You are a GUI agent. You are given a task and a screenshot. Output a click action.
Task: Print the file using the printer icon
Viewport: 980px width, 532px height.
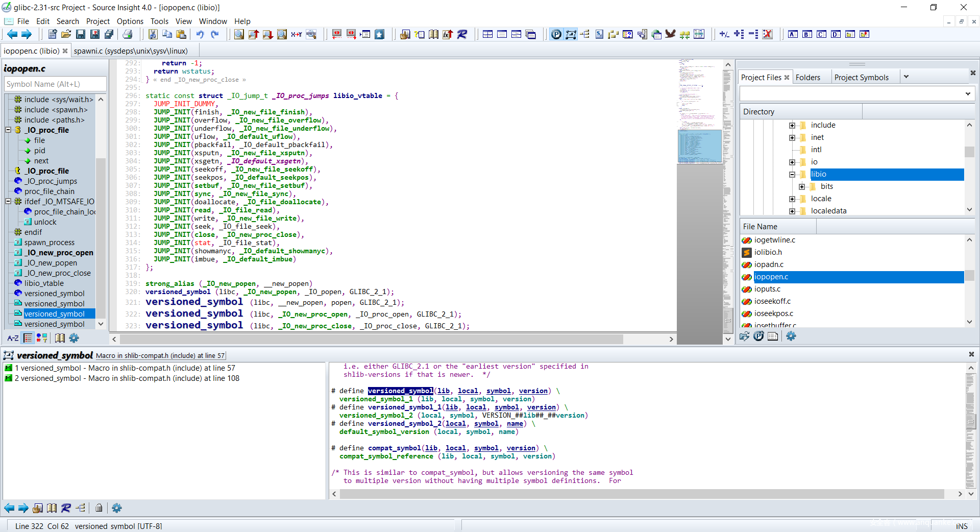(128, 34)
